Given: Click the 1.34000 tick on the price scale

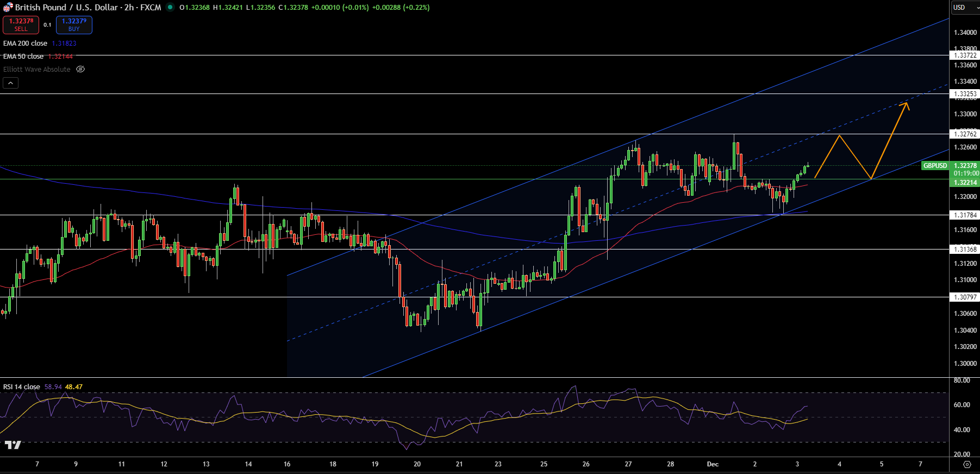Looking at the screenshot, I should [x=965, y=32].
